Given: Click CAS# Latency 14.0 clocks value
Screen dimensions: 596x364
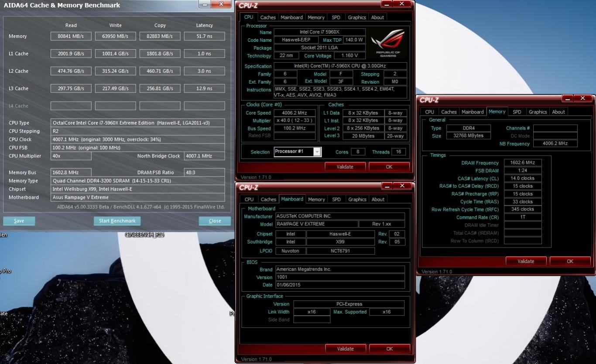Looking at the screenshot, I should 523,178.
